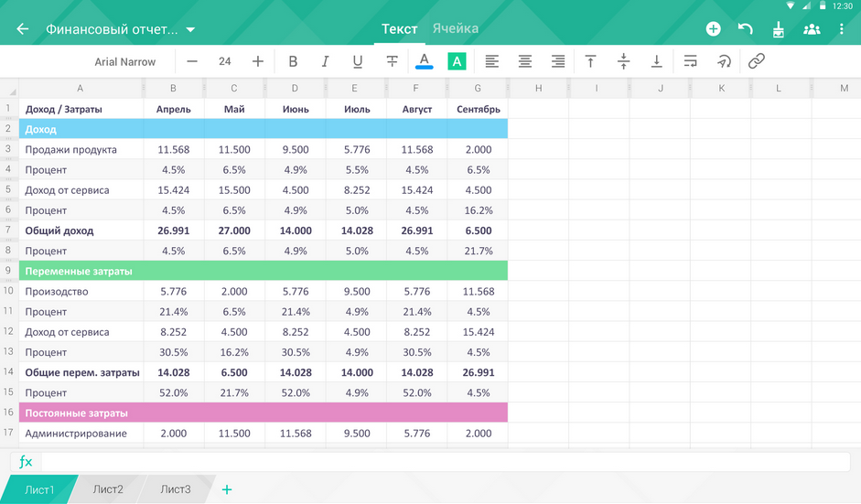The image size is (861, 504).
Task: Select column A header
Action: 81,89
